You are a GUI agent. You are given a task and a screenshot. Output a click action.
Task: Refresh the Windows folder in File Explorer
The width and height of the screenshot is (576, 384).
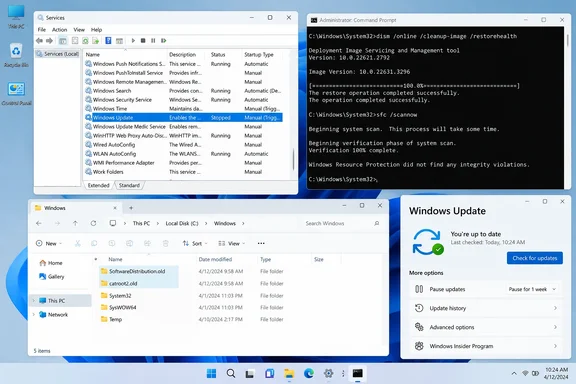93,223
